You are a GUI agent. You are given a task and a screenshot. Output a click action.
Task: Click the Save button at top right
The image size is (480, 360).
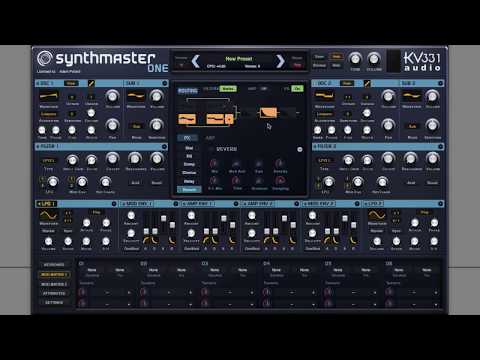click(x=319, y=57)
